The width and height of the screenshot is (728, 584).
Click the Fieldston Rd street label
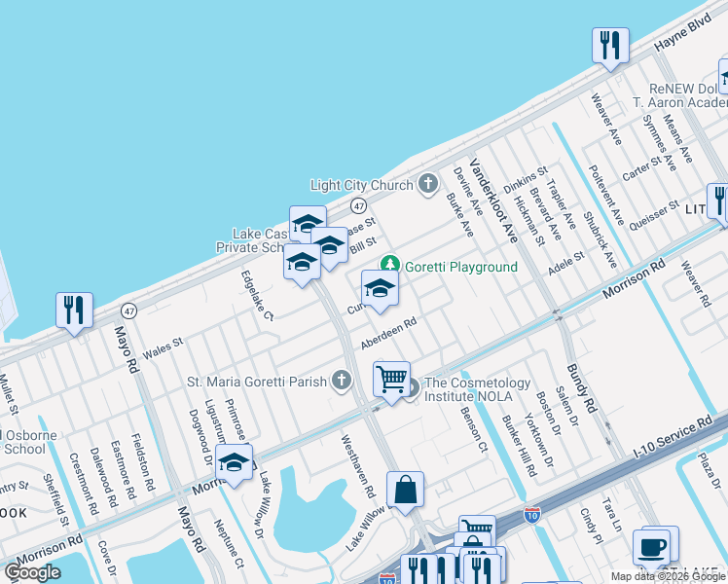pyautogui.click(x=142, y=462)
